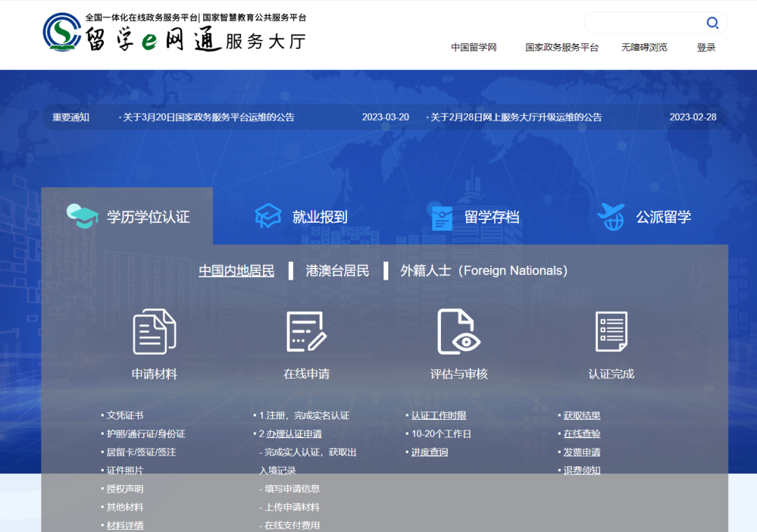Screen dimensions: 757x532
Task: Click the 认证完成 heading
Action: coord(611,374)
